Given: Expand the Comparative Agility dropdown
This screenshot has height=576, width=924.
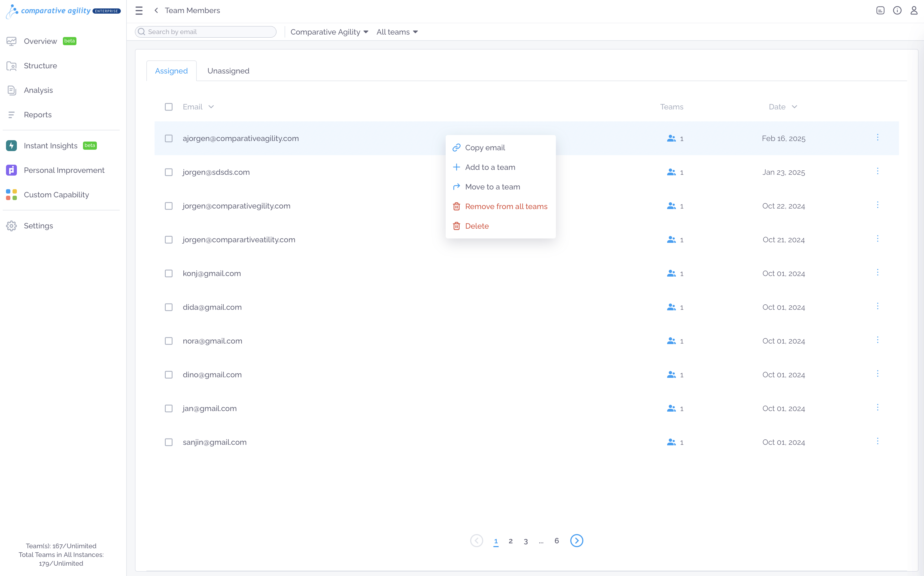Looking at the screenshot, I should click(329, 32).
